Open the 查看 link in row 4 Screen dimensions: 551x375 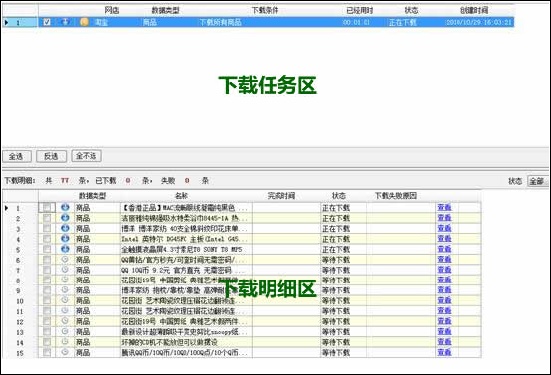444,239
